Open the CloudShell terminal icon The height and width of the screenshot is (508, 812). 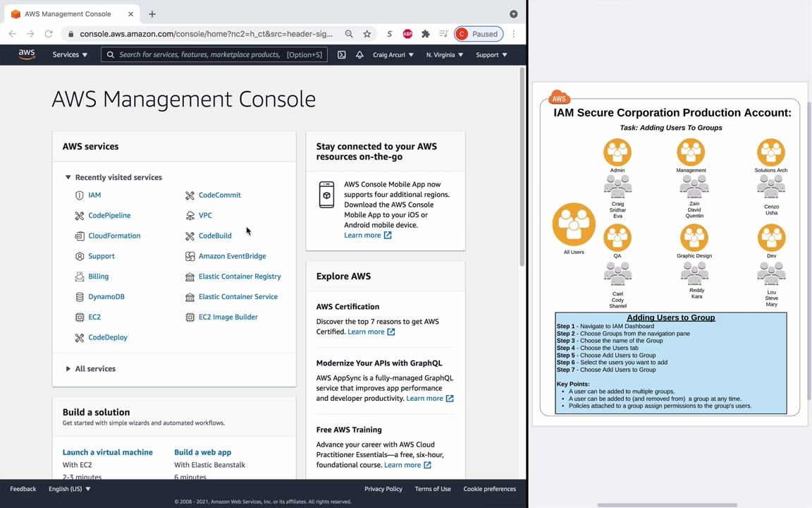342,54
